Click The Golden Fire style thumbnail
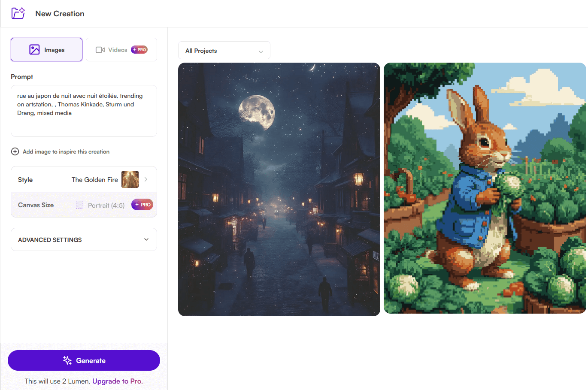The image size is (588, 390). [x=130, y=179]
